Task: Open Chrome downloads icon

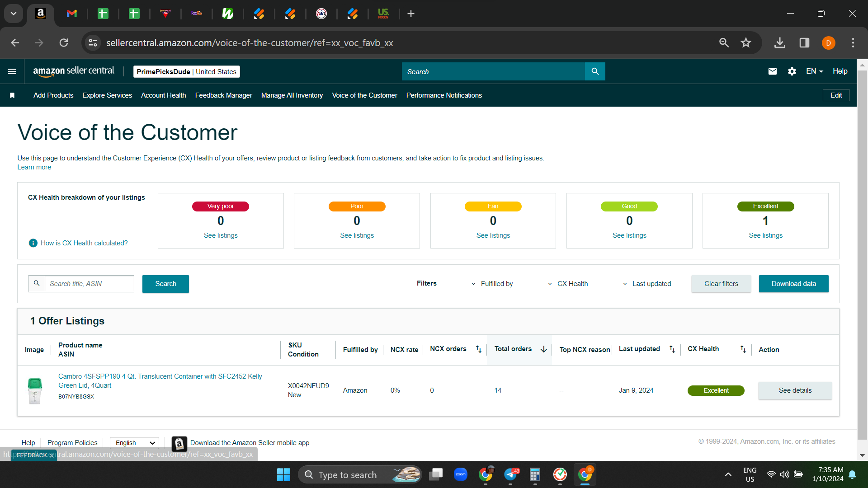Action: (780, 43)
